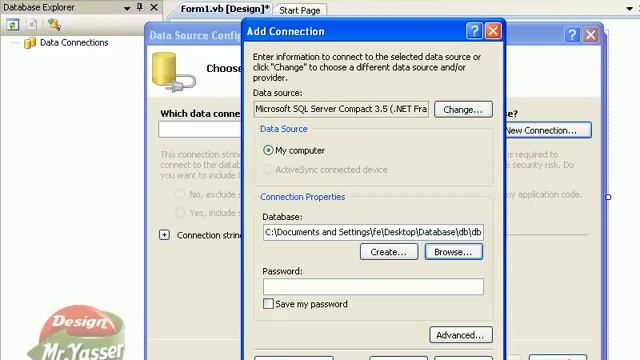Close the Database Explorer panel
Image resolution: width=640 pixels, height=360 pixels.
[x=154, y=7]
